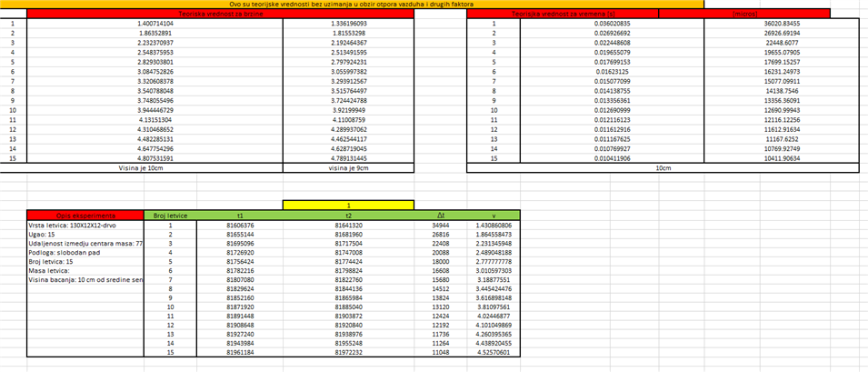Select the cell 10411.90634
The height and width of the screenshot is (372, 868).
point(782,157)
